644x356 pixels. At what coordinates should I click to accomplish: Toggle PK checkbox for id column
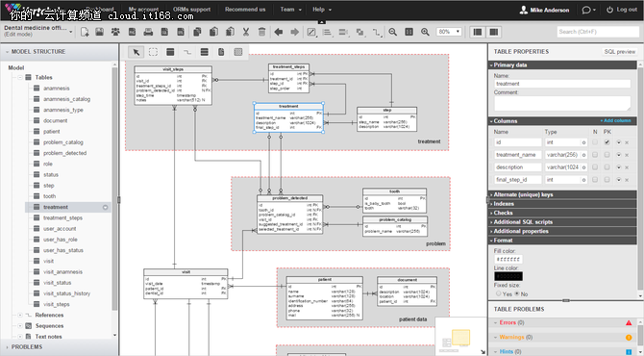coord(607,142)
